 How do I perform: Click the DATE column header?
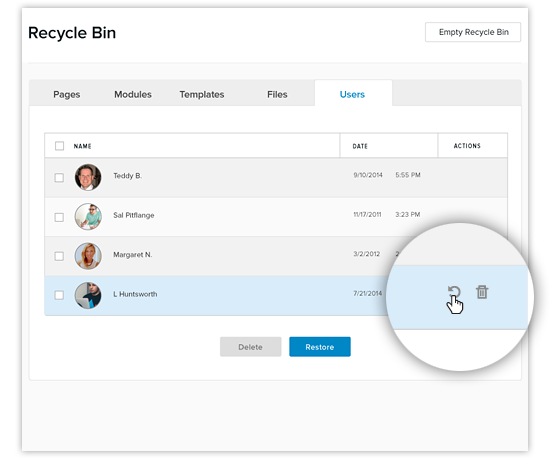360,146
